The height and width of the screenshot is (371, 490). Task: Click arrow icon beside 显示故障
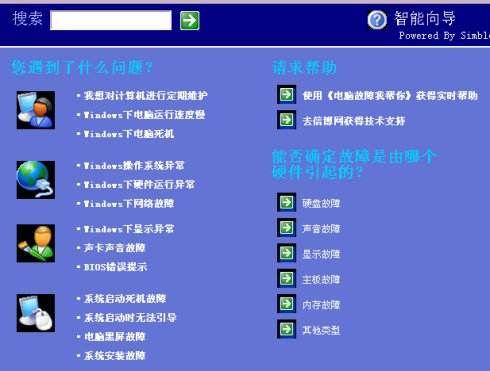point(286,253)
